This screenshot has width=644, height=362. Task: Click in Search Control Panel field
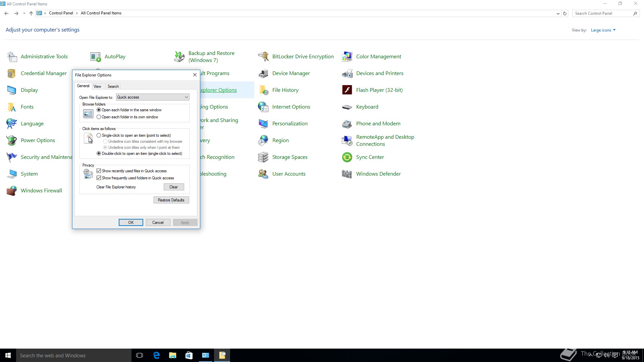point(602,13)
